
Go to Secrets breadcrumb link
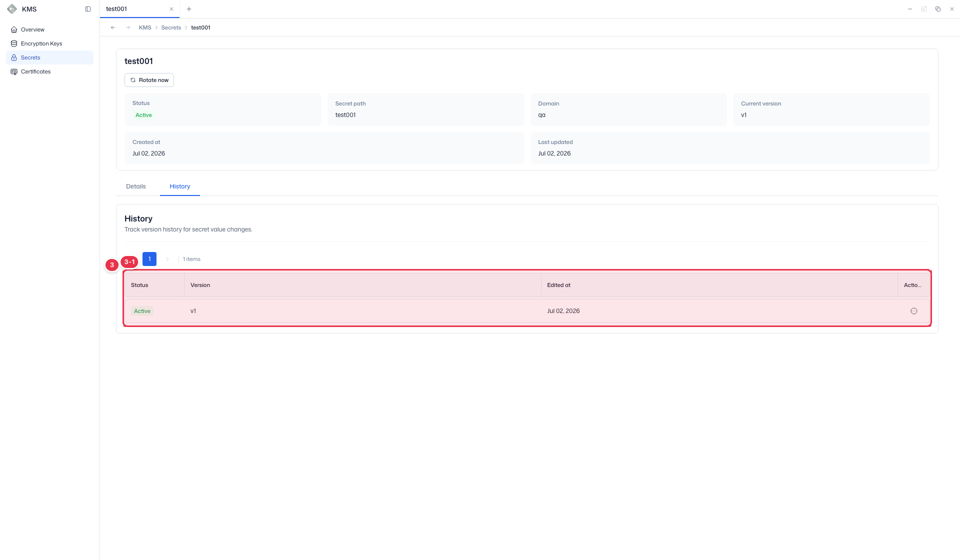click(171, 27)
